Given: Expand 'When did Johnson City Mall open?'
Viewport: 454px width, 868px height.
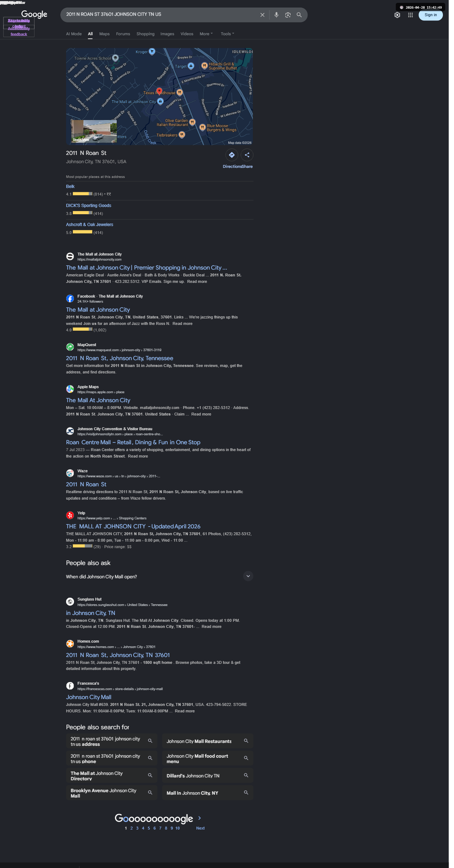Looking at the screenshot, I should click(x=159, y=577).
